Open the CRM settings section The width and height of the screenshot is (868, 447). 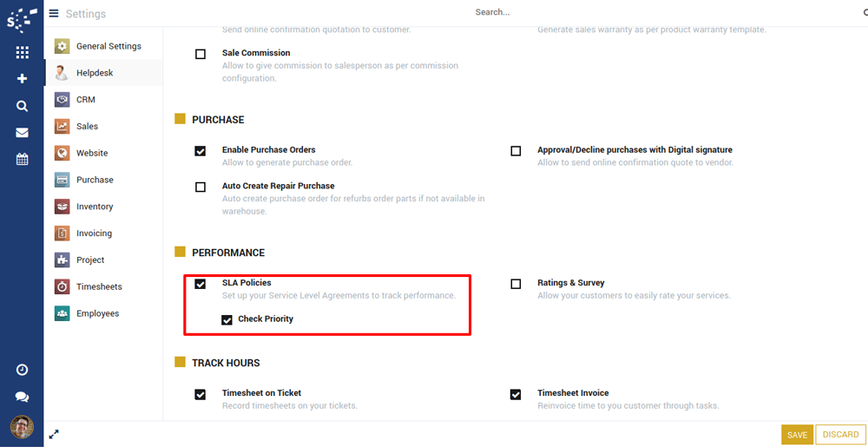click(x=85, y=100)
